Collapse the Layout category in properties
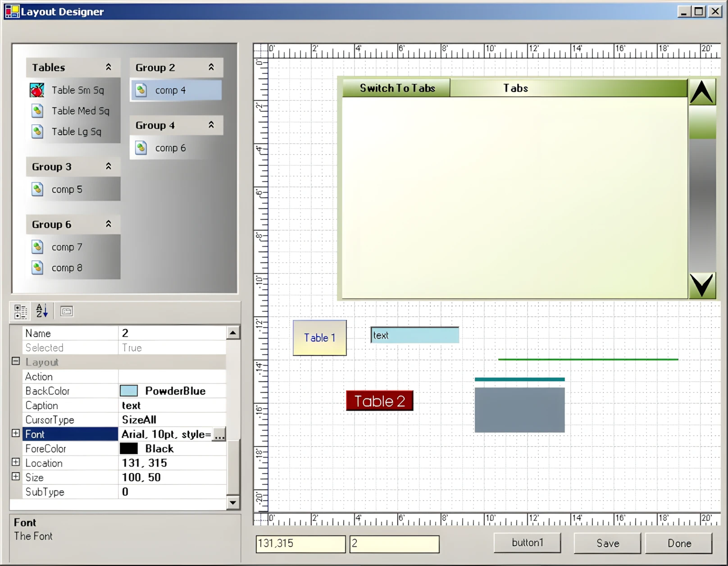 16,361
